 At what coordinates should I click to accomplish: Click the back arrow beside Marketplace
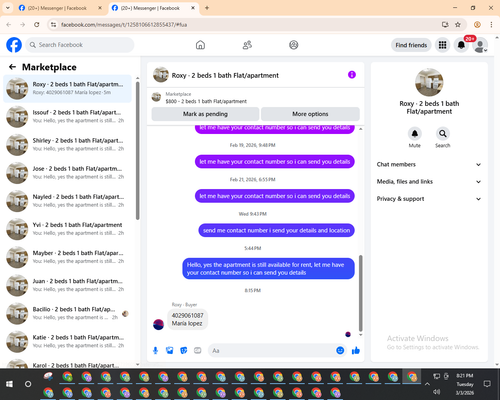click(12, 67)
